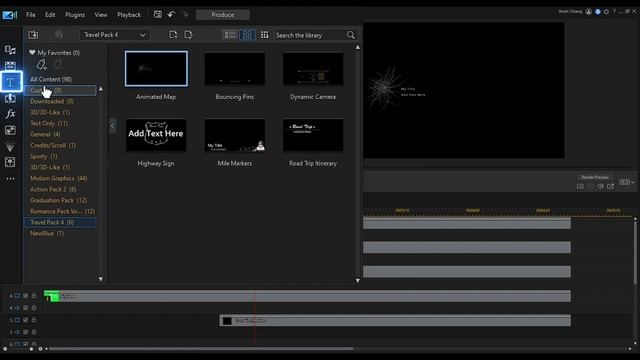Collapse the tag panel with the arrow
Image resolution: width=640 pixels, height=360 pixels.
[x=112, y=126]
